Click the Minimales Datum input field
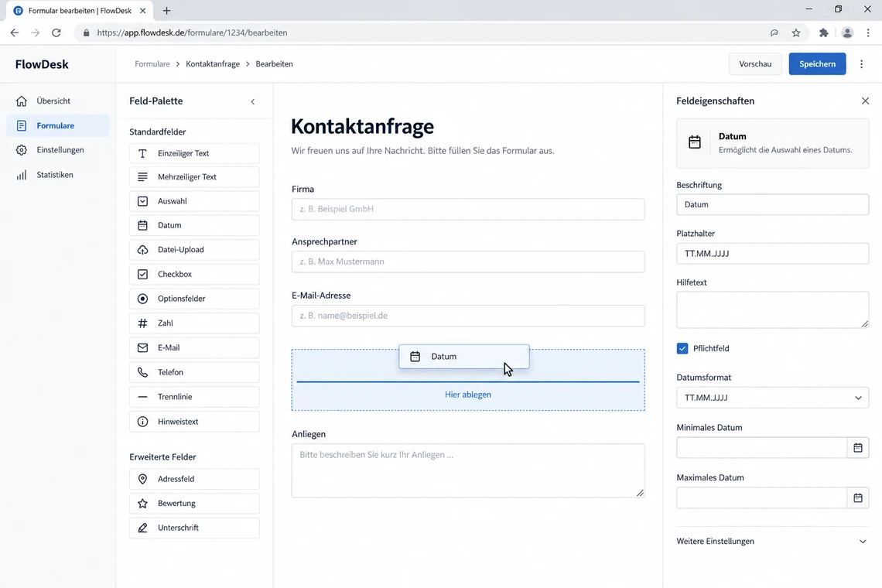Viewport: 882px width, 588px height. click(761, 448)
